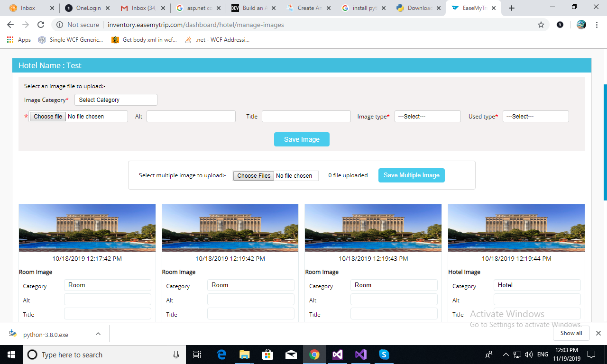
Task: Open the Used type dropdown
Action: coord(535,117)
